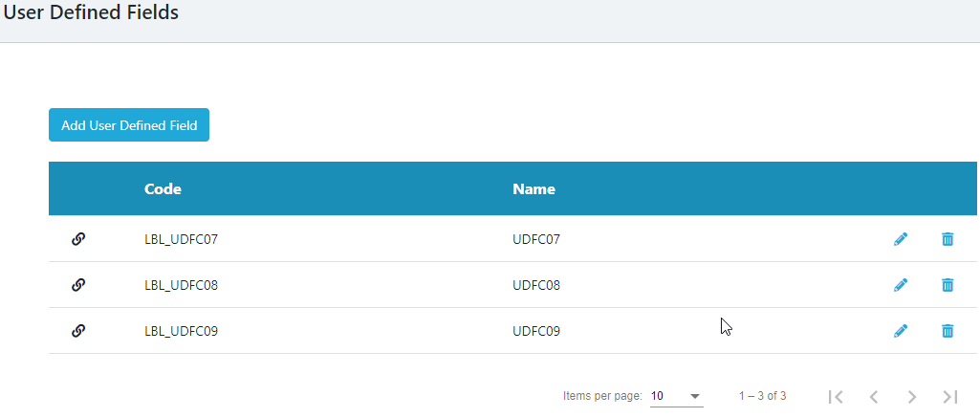
Task: Delete the UDFC09 field with trash icon
Action: click(947, 330)
